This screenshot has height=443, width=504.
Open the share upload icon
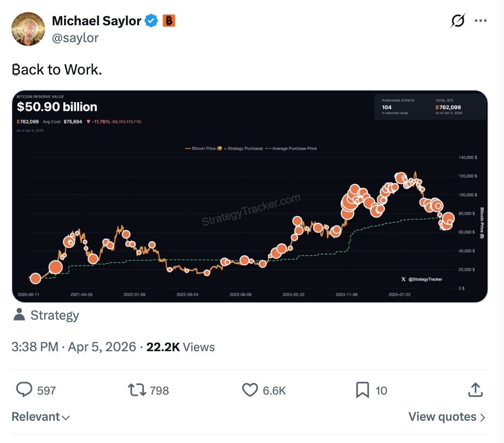[475, 390]
